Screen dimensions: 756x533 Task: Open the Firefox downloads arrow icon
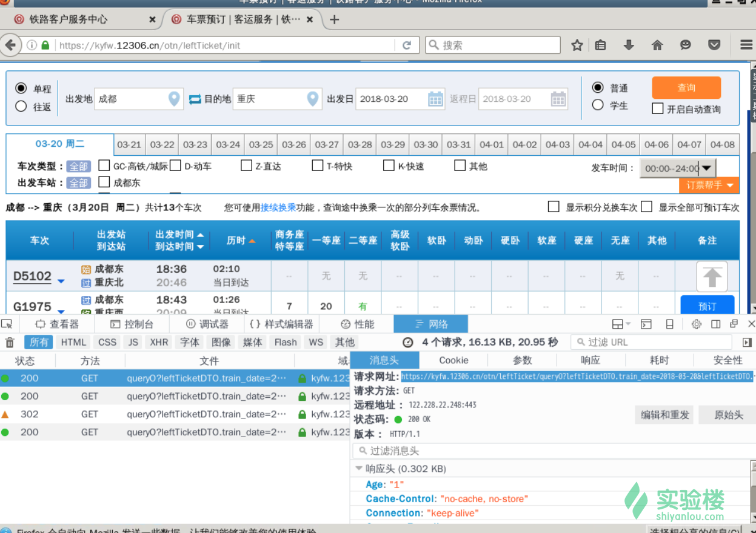tap(629, 45)
